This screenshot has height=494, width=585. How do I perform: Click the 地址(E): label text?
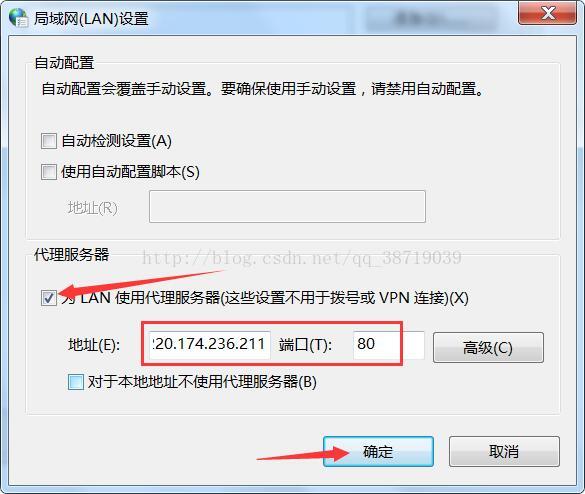tap(94, 344)
